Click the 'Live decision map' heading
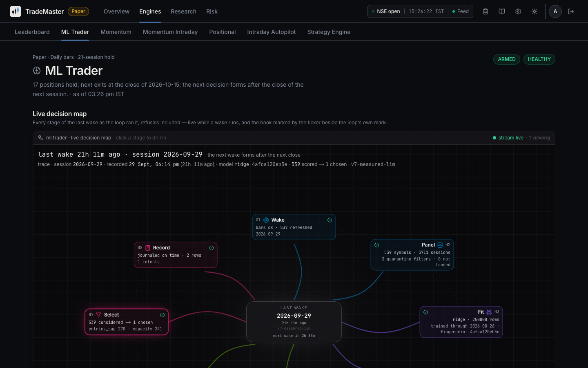This screenshot has width=588, height=368. 60,114
